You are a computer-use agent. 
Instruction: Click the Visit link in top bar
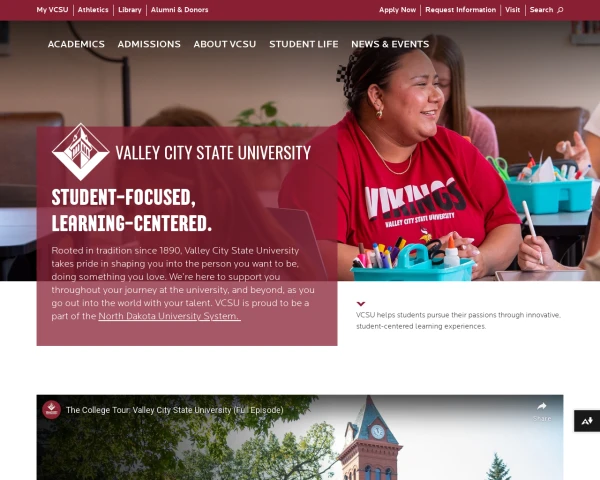click(x=512, y=10)
